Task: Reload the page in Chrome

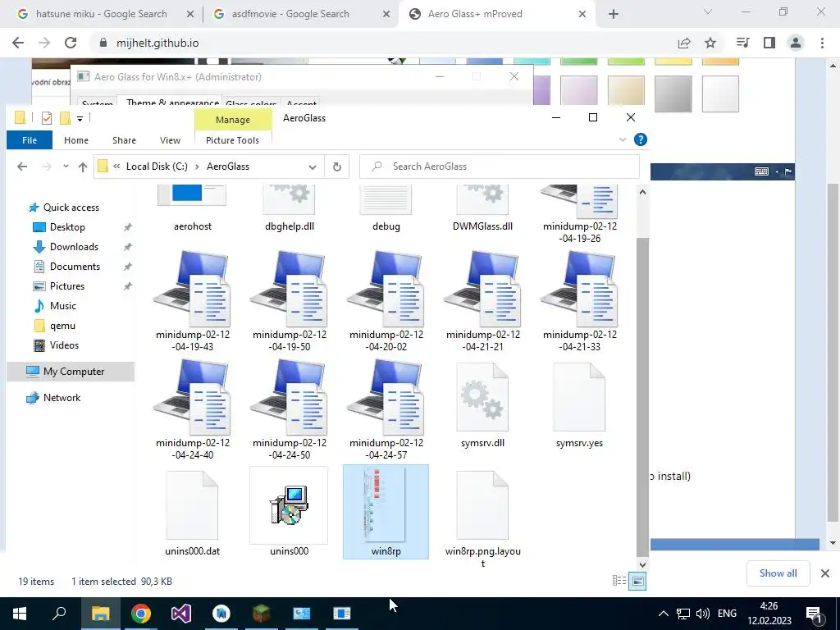Action: [x=71, y=43]
